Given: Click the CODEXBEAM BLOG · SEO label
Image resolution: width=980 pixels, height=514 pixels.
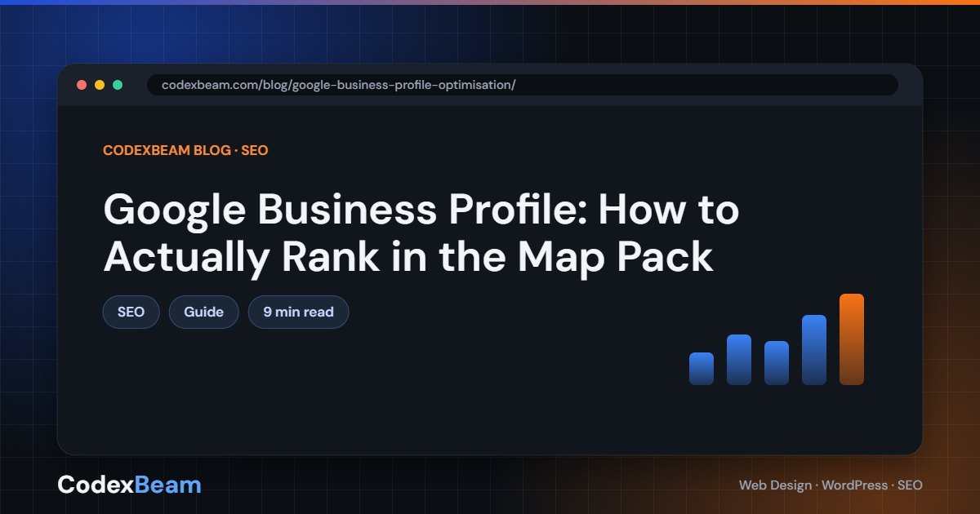Looking at the screenshot, I should pyautogui.click(x=185, y=151).
